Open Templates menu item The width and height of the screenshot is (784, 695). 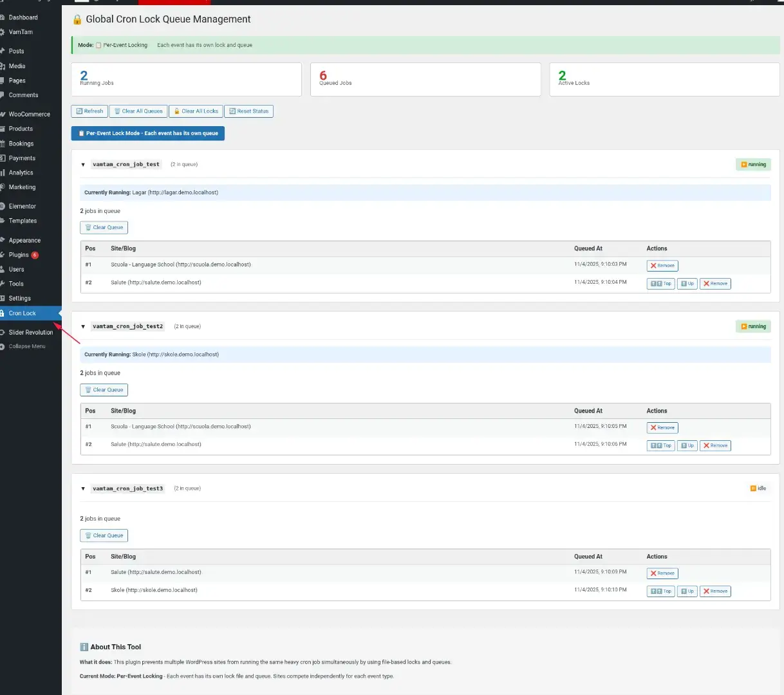click(x=23, y=221)
